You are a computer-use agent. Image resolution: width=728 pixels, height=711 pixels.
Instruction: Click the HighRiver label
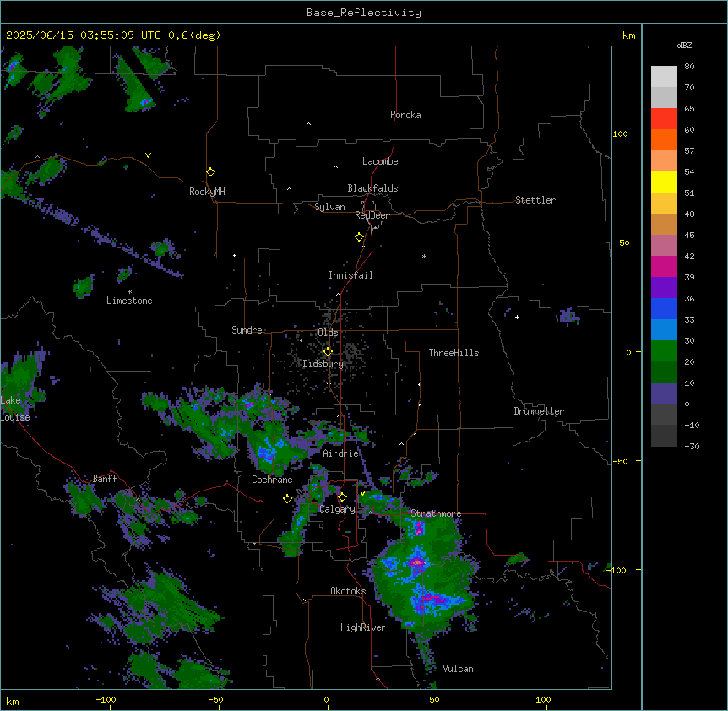coord(363,627)
